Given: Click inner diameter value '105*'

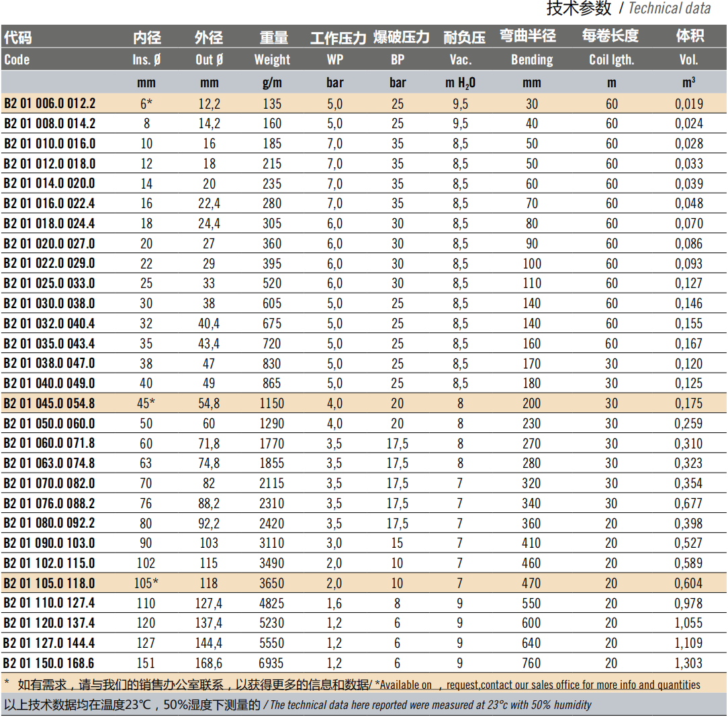Looking at the screenshot, I should pyautogui.click(x=146, y=583).
